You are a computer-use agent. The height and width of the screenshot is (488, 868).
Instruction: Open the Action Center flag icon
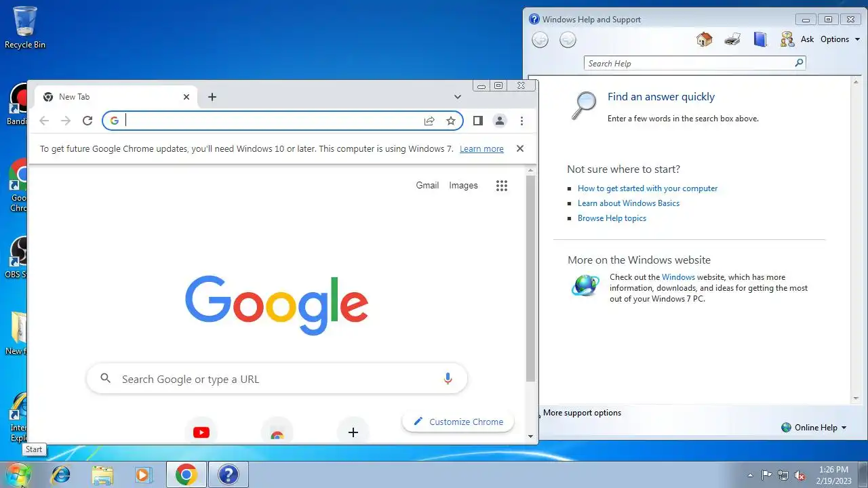click(x=766, y=475)
